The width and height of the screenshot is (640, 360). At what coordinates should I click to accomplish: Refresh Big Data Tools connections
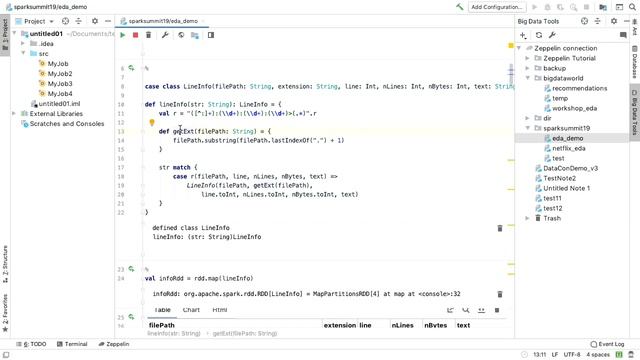coord(539,35)
